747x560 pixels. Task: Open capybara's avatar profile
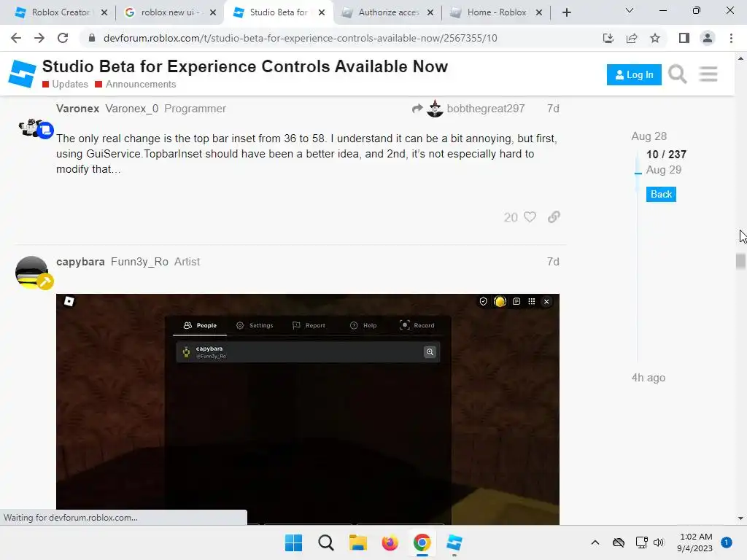pyautogui.click(x=34, y=273)
